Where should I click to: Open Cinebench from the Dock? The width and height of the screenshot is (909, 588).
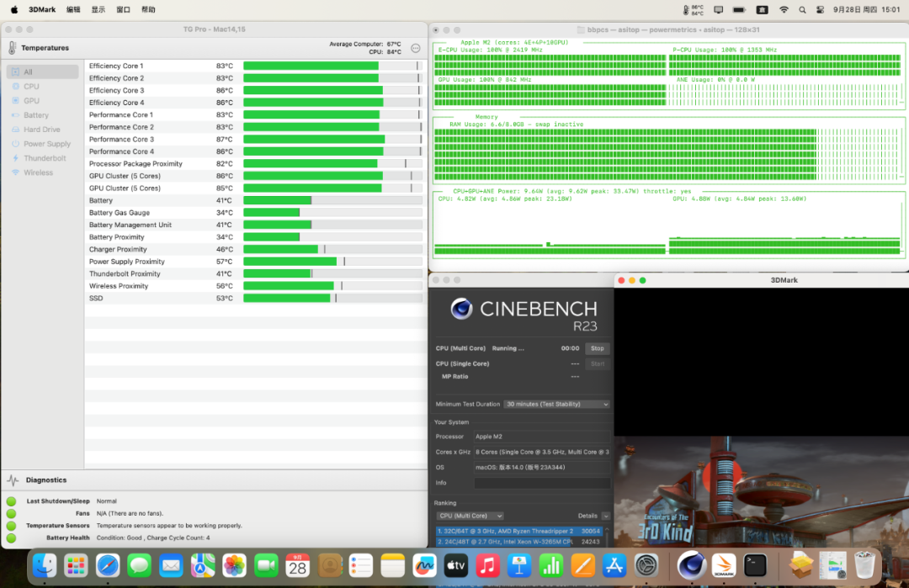point(691,565)
